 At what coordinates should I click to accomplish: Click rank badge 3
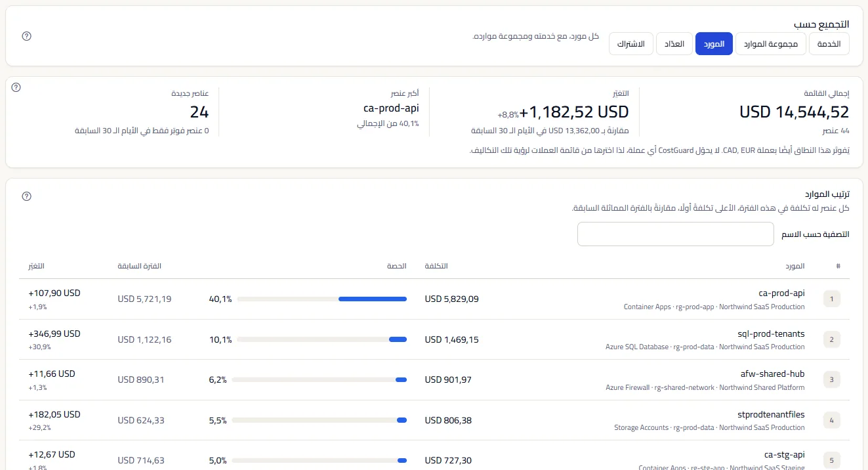pyautogui.click(x=832, y=379)
